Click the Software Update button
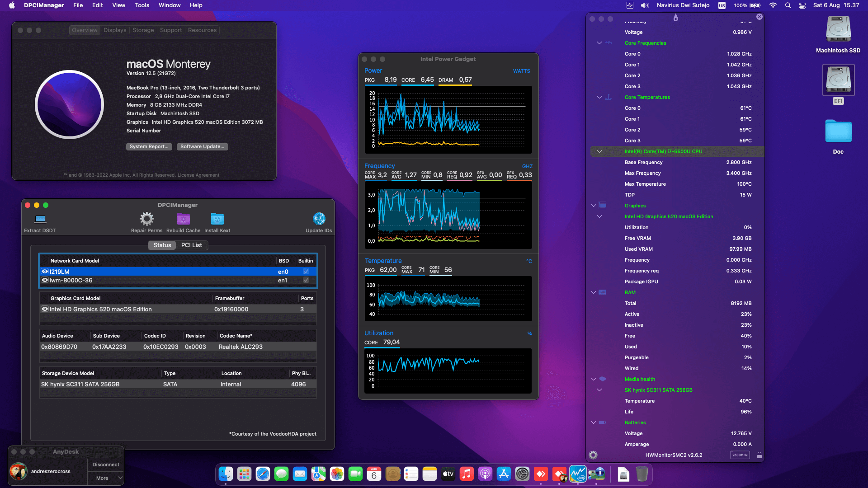 click(202, 146)
